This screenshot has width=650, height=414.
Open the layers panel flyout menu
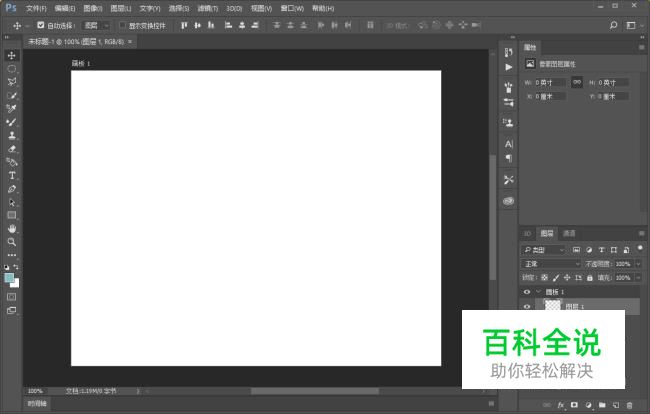coord(642,233)
